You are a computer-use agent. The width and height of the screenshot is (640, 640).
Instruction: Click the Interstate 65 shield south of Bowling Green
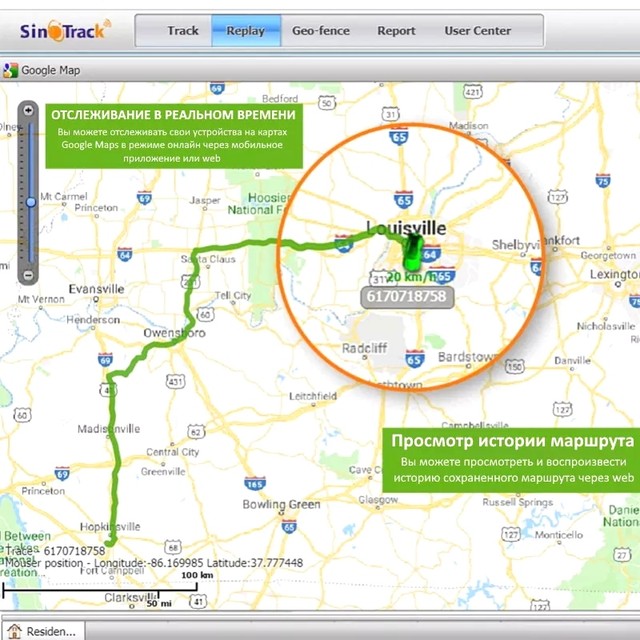coord(289,527)
